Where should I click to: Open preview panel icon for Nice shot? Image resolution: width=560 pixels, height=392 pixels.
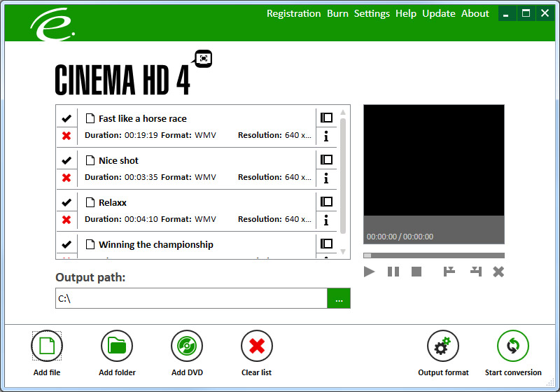(326, 160)
